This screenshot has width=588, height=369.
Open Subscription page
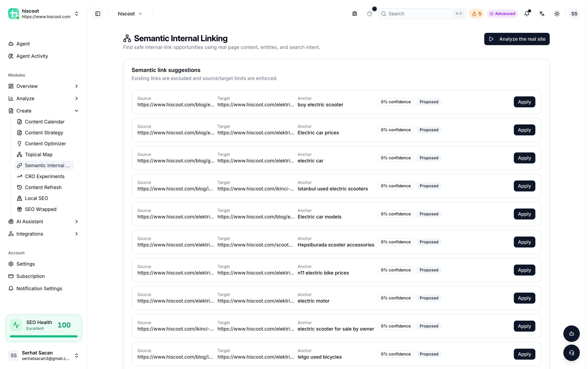pyautogui.click(x=44, y=276)
